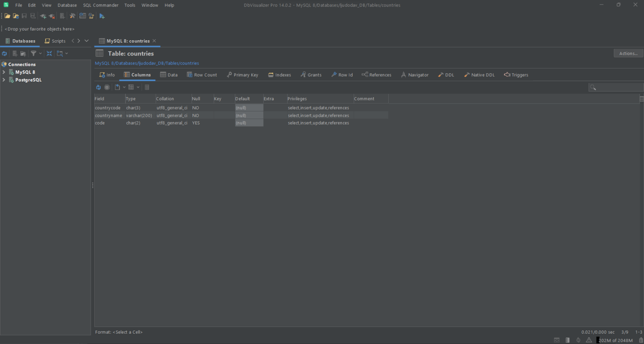Click the collapse-all icon in Databases toolbar
Image resolution: width=644 pixels, height=344 pixels.
49,54
